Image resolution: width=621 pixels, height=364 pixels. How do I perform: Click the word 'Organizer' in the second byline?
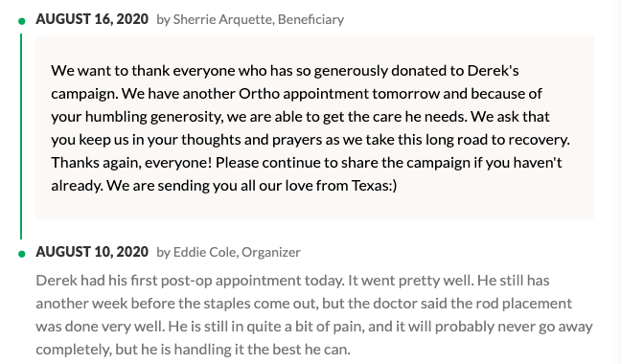271,252
